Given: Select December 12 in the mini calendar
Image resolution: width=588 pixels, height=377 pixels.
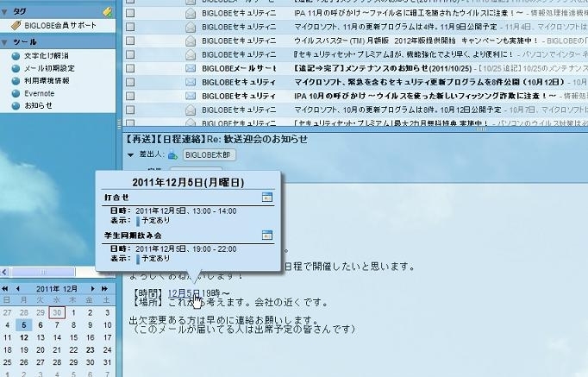Looking at the screenshot, I should (x=23, y=337).
